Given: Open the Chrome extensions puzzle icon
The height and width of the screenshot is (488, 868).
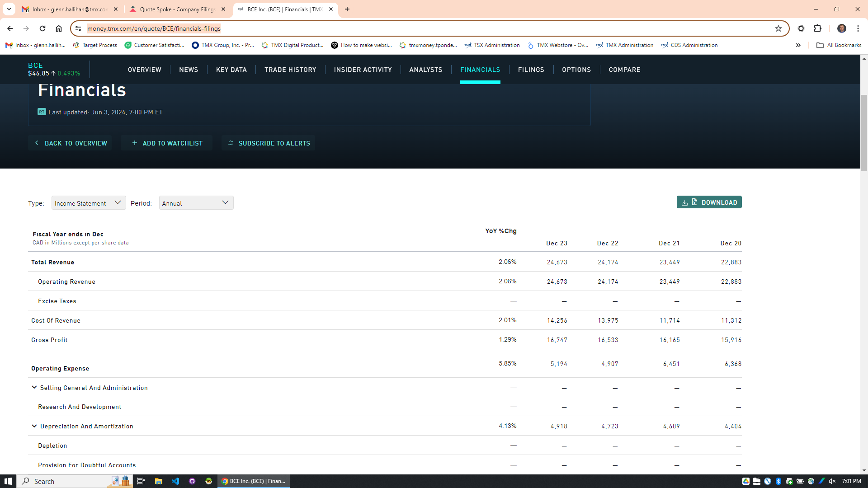Looking at the screenshot, I should (x=817, y=28).
